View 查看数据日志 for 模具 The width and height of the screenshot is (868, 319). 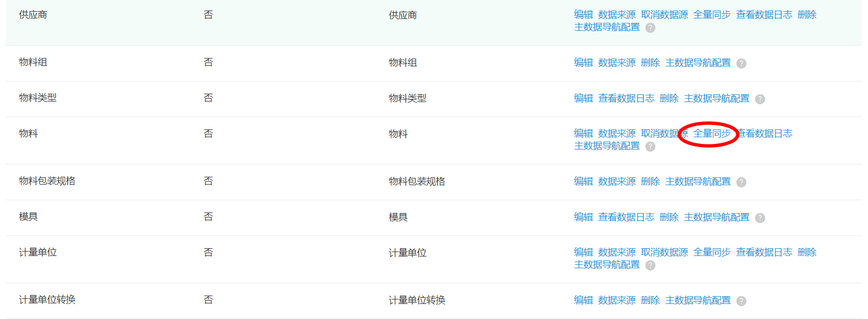point(626,217)
